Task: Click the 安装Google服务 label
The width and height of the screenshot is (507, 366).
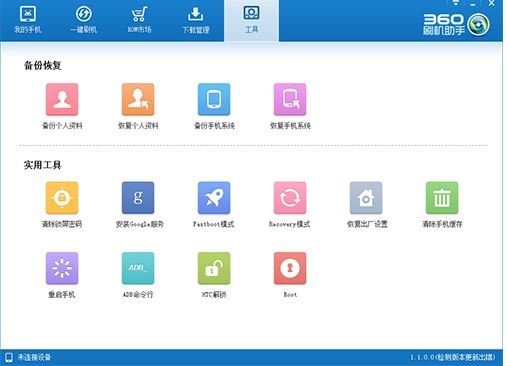Action: click(x=140, y=224)
